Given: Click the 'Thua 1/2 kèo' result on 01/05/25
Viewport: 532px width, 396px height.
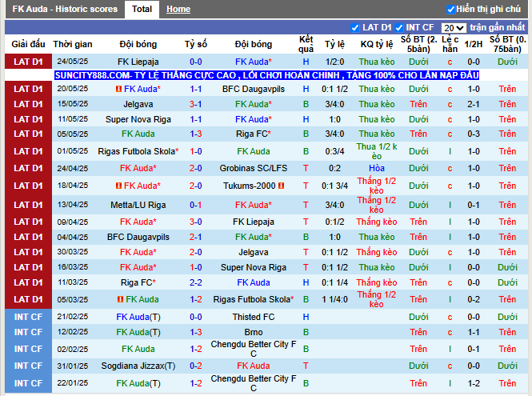Looking at the screenshot, I should pyautogui.click(x=377, y=151).
